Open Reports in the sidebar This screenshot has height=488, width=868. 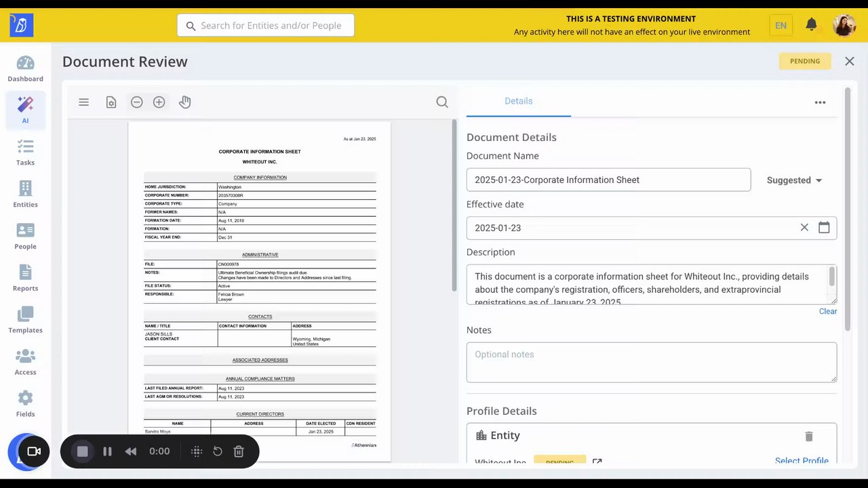click(25, 279)
